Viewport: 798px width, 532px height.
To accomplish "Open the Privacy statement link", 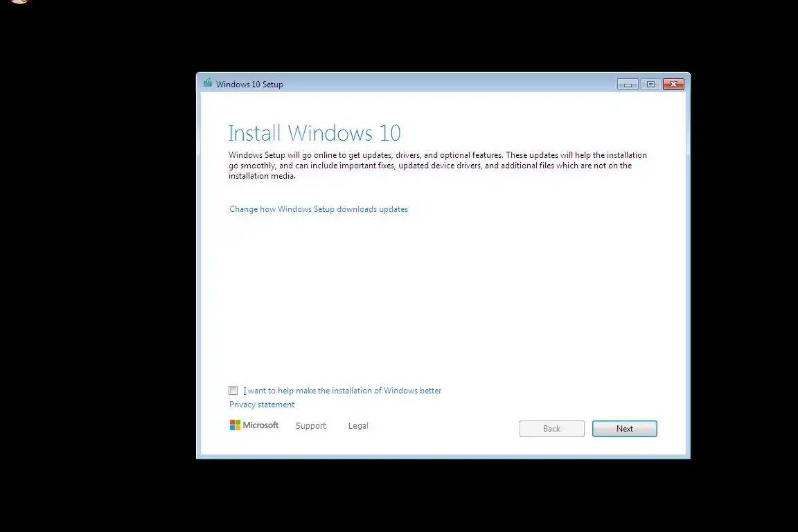I will (x=262, y=405).
